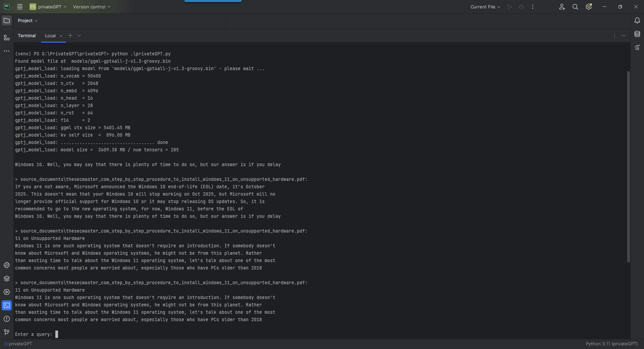
Task: Show more tool windows ellipsis icon
Action: (x=7, y=51)
